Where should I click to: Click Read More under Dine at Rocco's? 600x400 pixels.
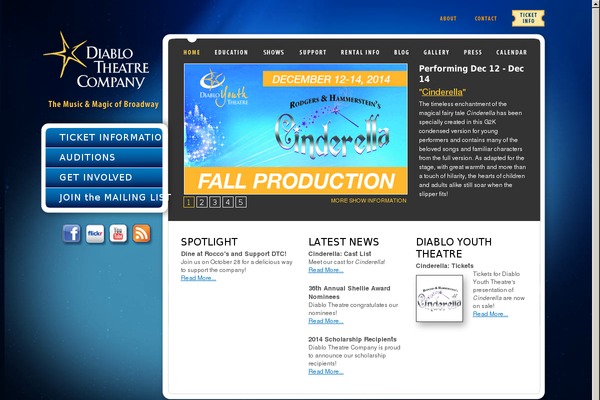[198, 278]
